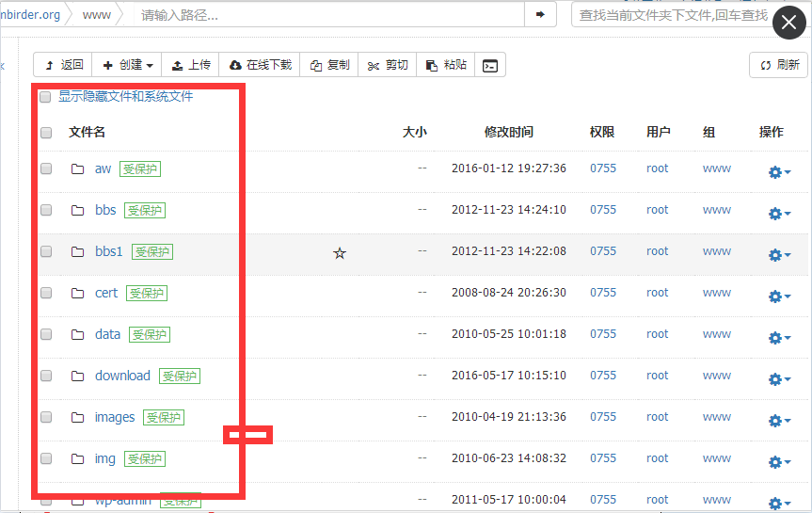Image resolution: width=812 pixels, height=513 pixels.
Task: Click the go arrow next to path input
Action: 540,14
